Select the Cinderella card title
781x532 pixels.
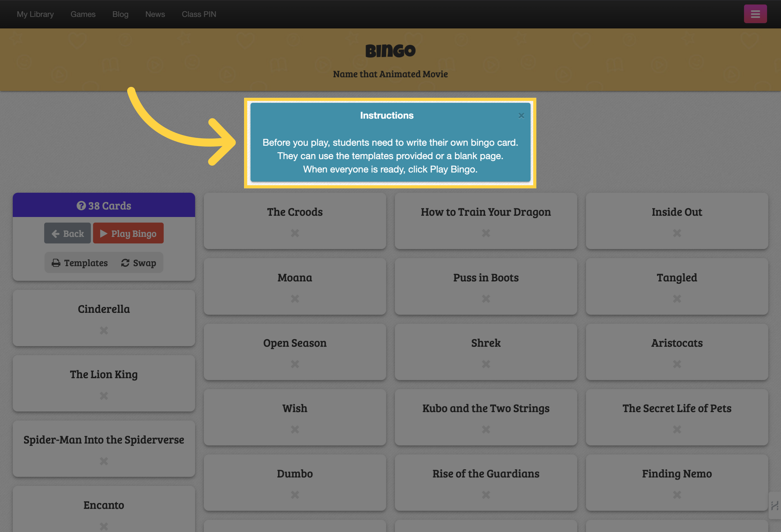click(x=104, y=309)
